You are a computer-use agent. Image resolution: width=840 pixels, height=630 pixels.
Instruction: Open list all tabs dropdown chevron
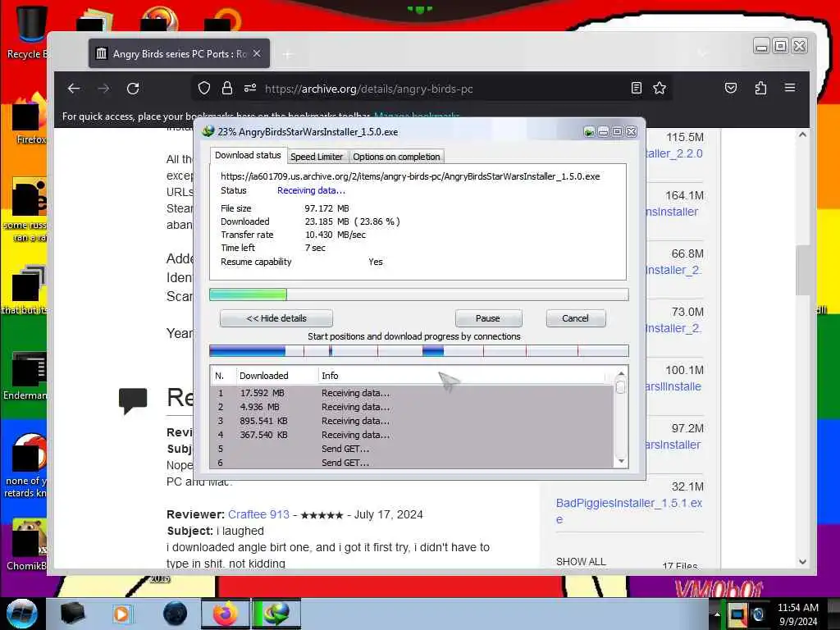tap(702, 53)
